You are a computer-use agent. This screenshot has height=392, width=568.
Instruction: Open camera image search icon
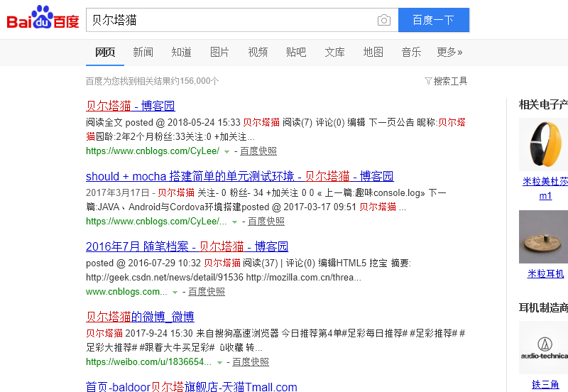coord(383,20)
